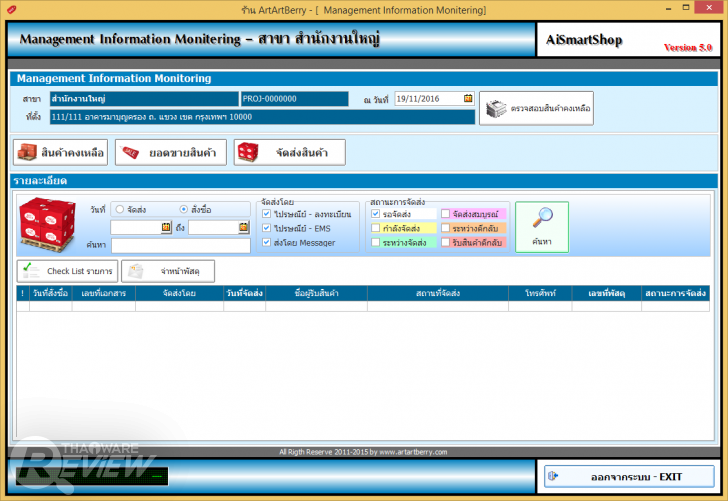Image resolution: width=728 pixels, height=501 pixels.
Task: Click the เลขที่พัสดุ column header
Action: point(606,293)
